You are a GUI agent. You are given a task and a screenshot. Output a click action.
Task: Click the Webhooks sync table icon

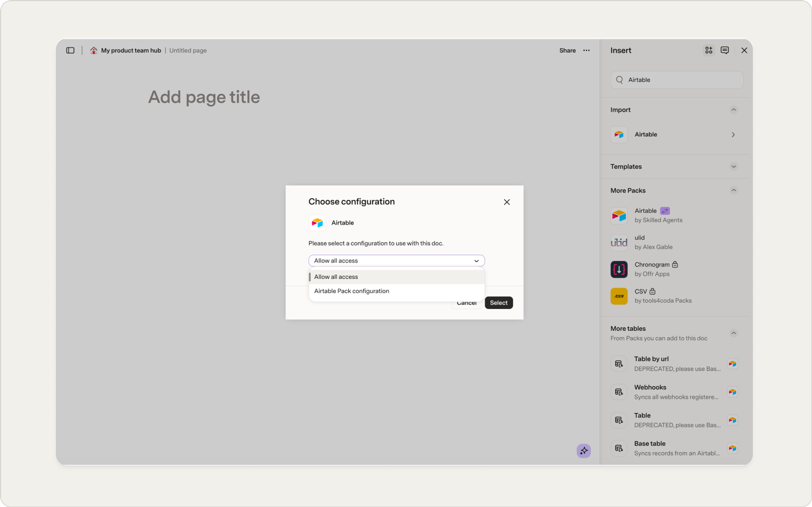pos(619,392)
